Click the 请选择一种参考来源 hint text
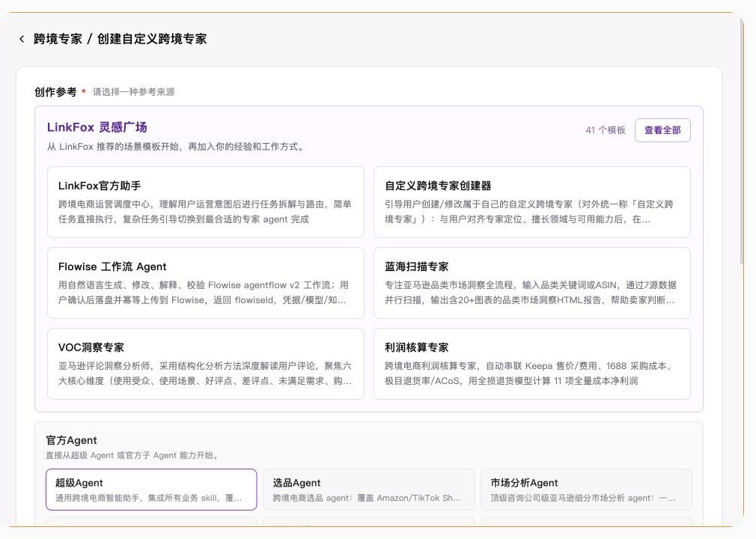 tap(133, 92)
